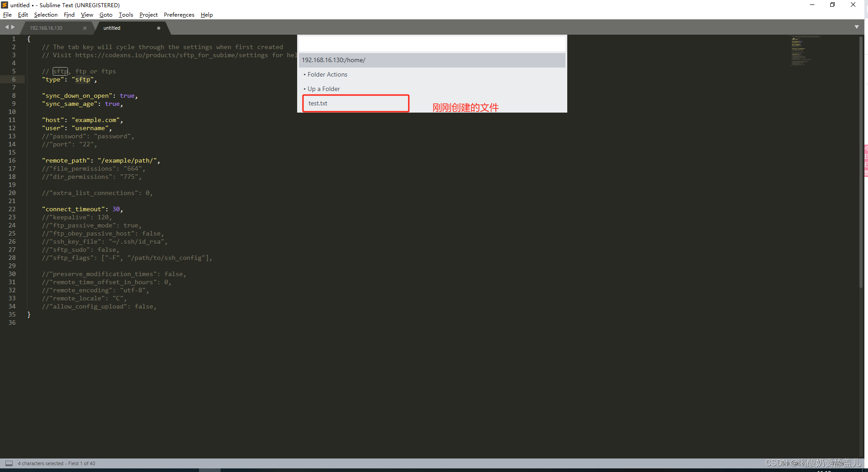
Task: Minimize the Sublime Text window
Action: [x=812, y=5]
